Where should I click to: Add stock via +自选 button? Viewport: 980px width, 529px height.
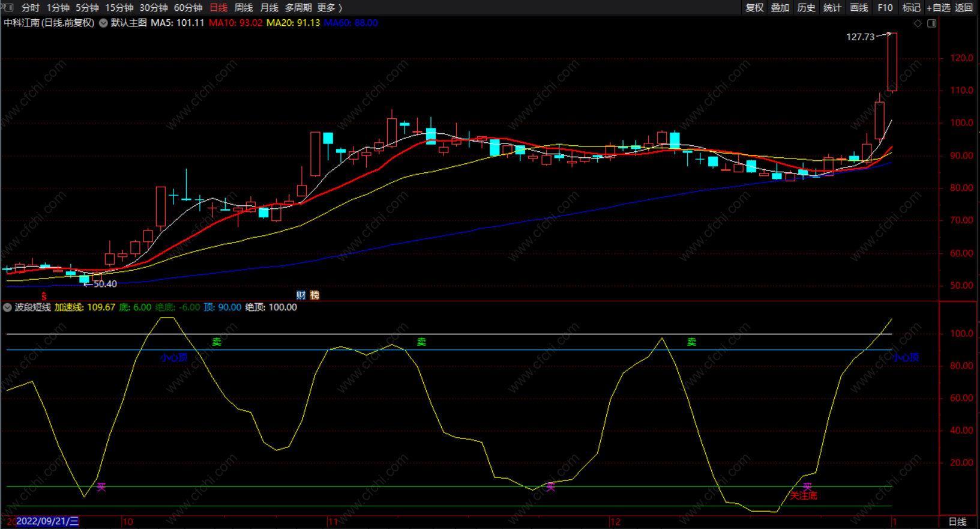938,8
